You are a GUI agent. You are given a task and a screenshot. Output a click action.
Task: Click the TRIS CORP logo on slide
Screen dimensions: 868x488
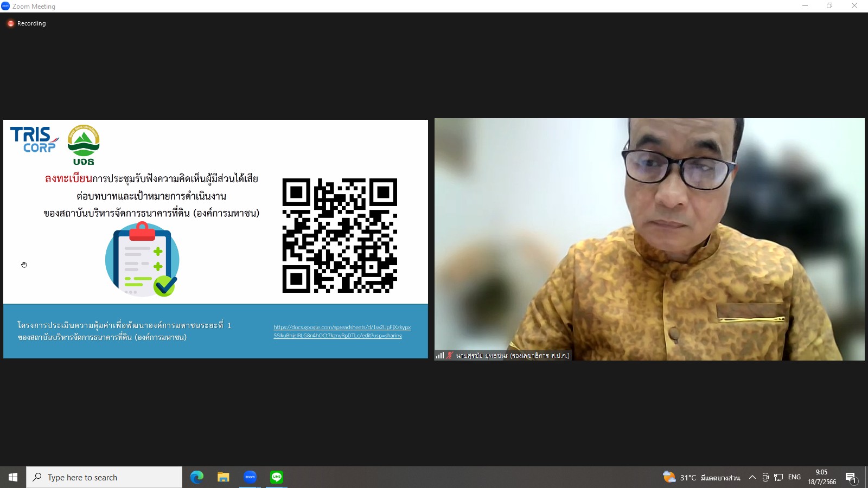click(34, 140)
